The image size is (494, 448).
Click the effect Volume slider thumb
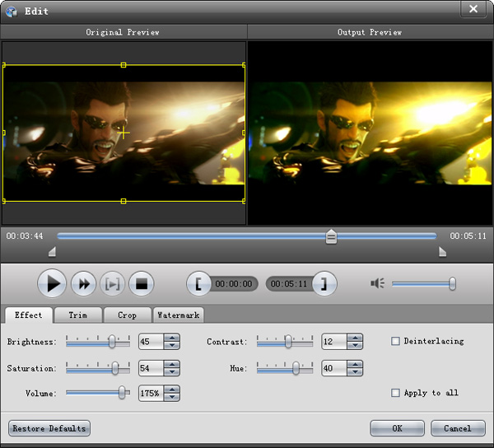(122, 393)
